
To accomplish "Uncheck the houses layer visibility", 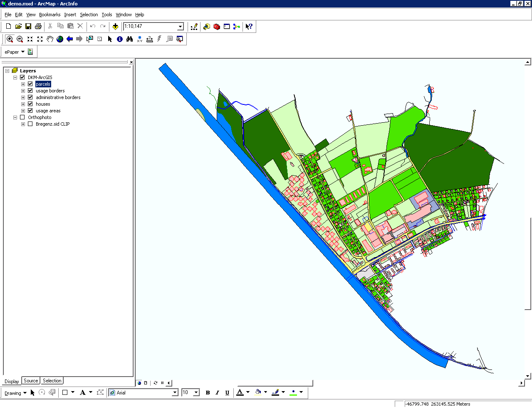I will pos(30,104).
